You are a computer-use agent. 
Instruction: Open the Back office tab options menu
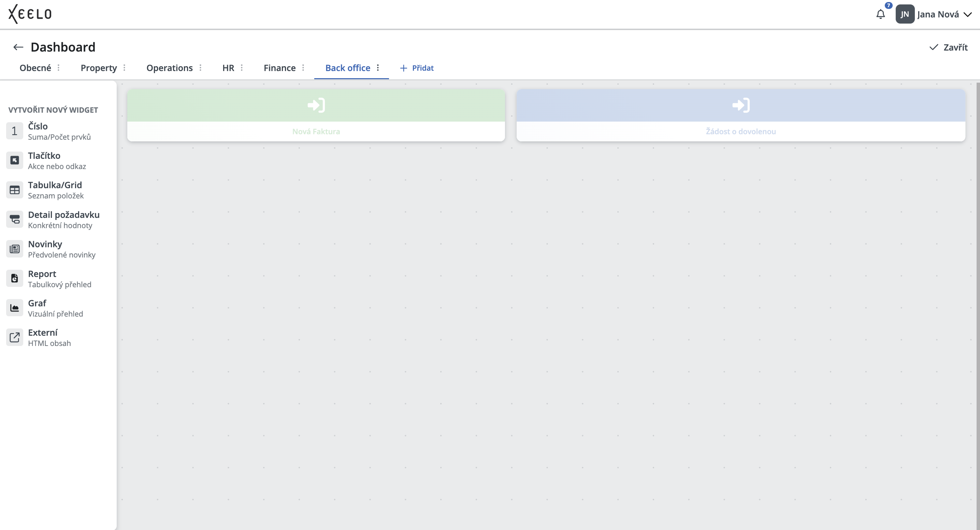(378, 68)
